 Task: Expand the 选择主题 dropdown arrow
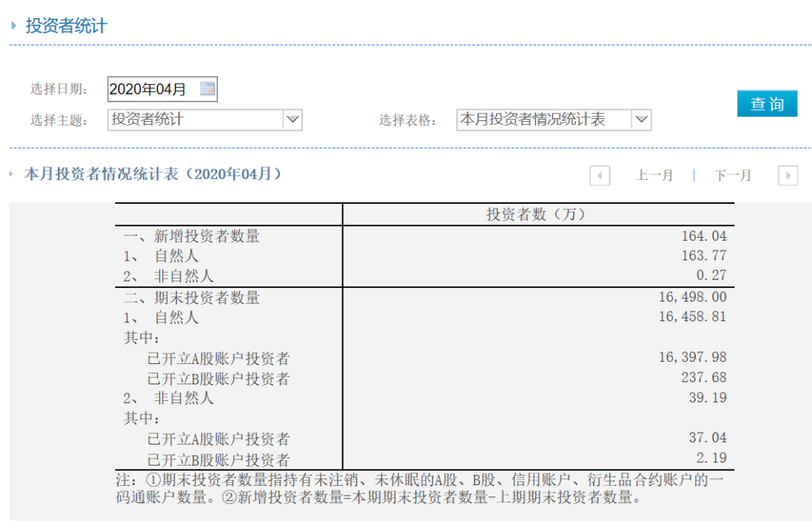pyautogui.click(x=292, y=120)
